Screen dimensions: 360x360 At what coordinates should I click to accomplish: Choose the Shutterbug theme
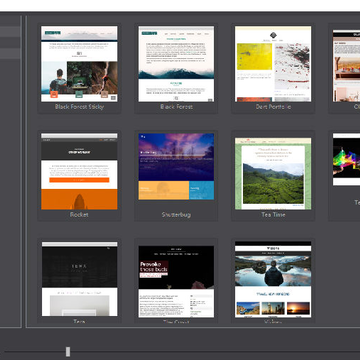click(176, 167)
